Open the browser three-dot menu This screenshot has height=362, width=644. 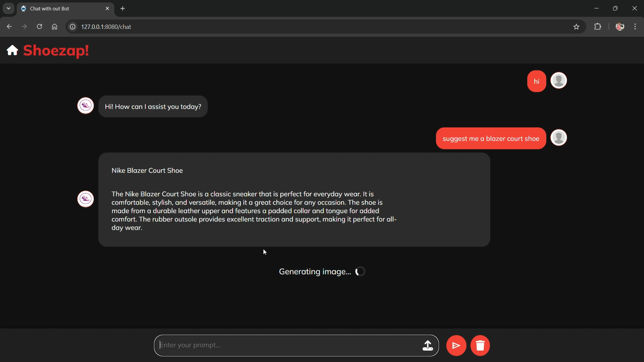point(635,27)
